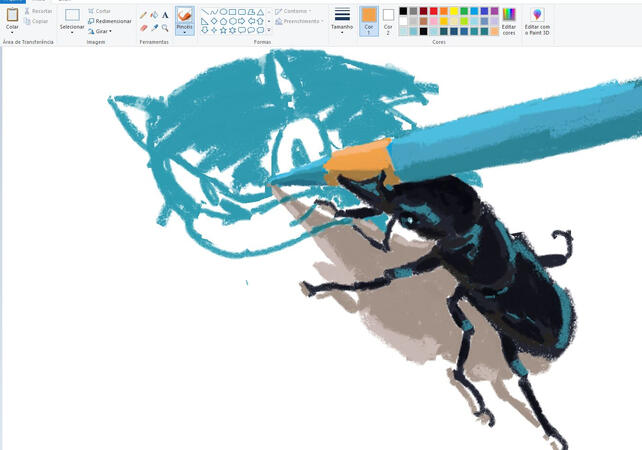Expand the Selecionar dropdown arrow
642x450 pixels.
click(x=72, y=32)
